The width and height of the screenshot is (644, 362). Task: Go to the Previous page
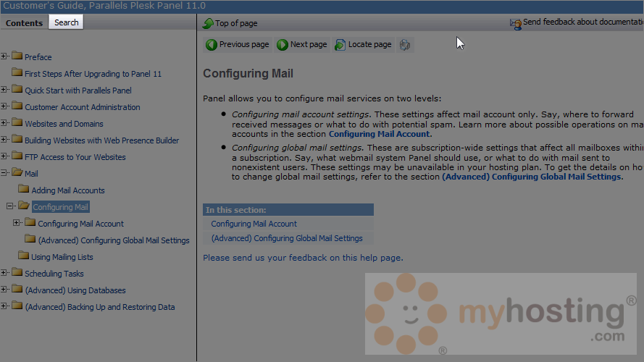coord(238,44)
